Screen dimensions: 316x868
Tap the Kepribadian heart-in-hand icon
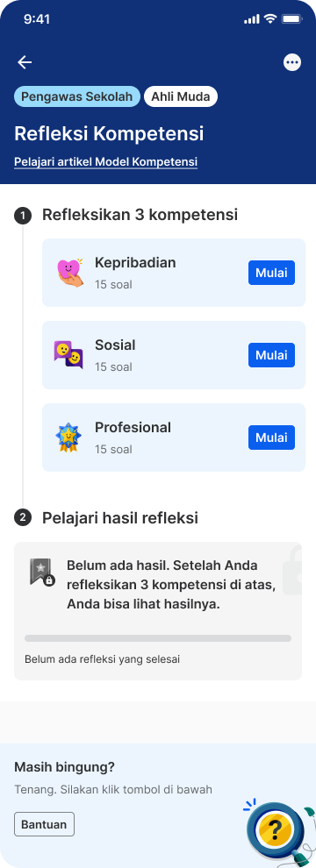click(70, 273)
